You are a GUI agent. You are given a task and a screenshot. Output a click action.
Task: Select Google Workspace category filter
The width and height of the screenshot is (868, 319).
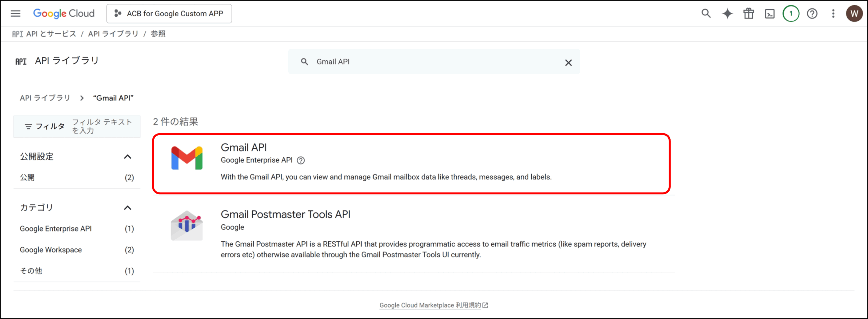click(51, 250)
